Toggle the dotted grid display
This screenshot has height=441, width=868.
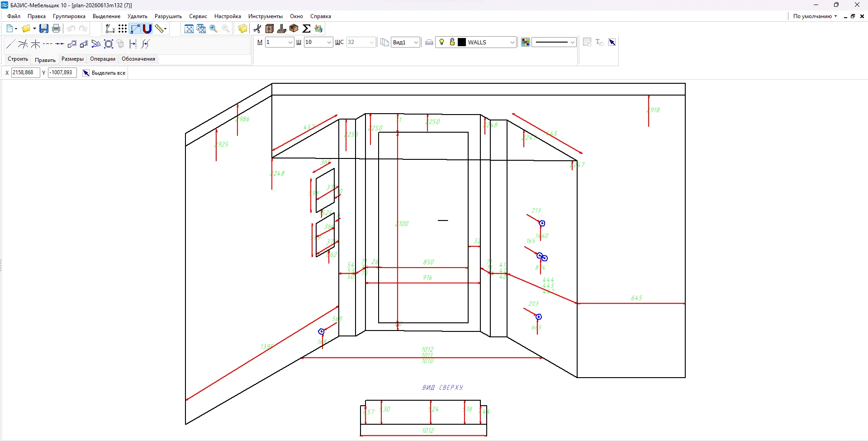[123, 29]
